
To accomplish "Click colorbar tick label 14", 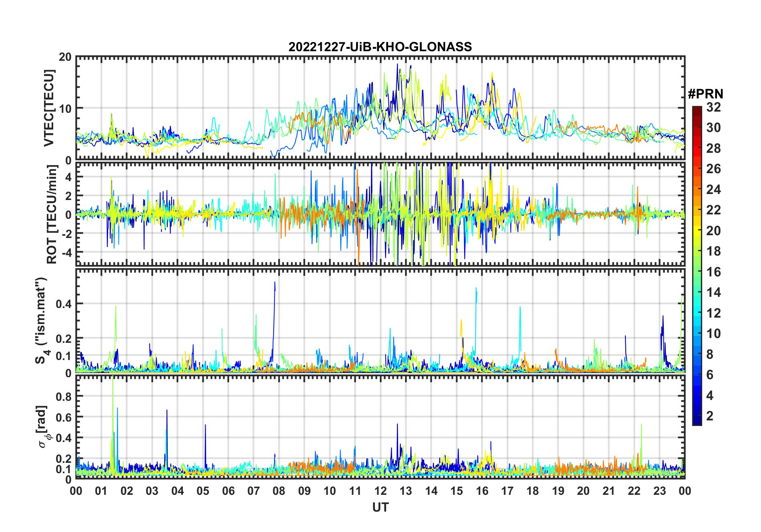I will click(713, 292).
